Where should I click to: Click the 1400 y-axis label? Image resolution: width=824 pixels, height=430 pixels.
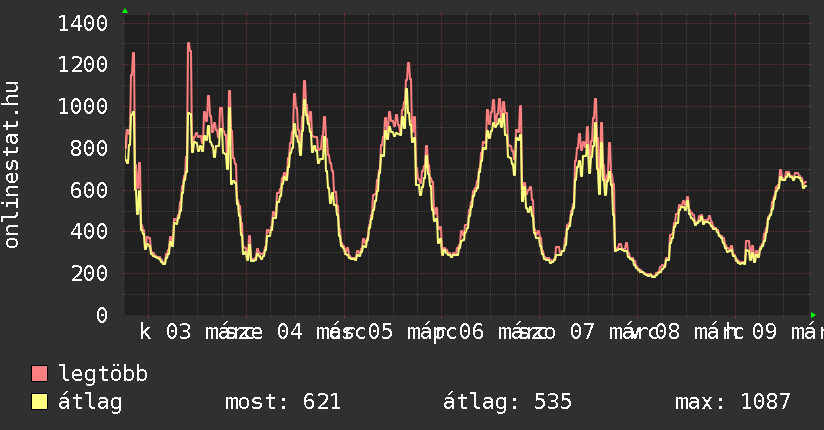(84, 23)
